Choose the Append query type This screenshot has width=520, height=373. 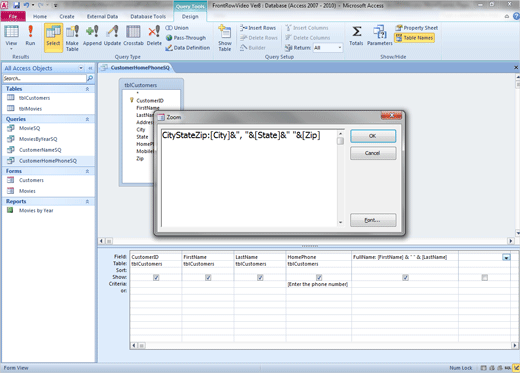[x=92, y=36]
